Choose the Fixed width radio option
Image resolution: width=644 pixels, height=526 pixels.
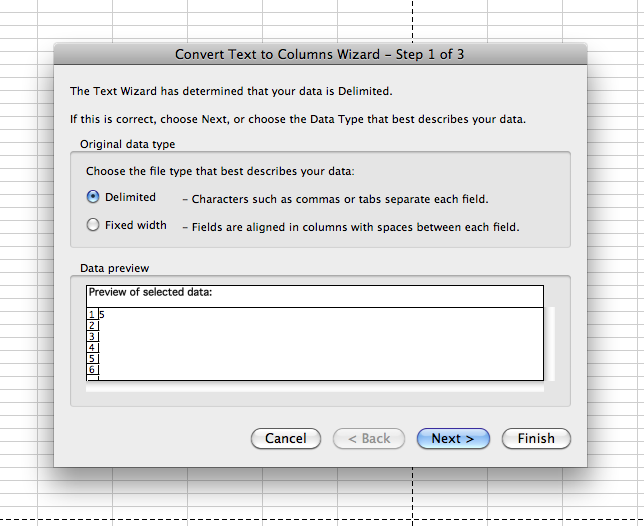click(x=94, y=226)
